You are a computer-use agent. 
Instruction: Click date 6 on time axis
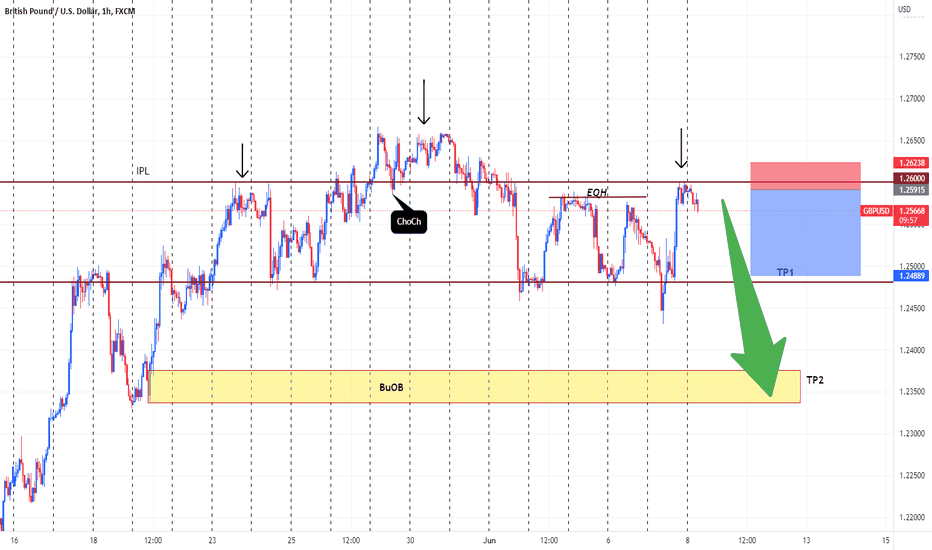608,540
